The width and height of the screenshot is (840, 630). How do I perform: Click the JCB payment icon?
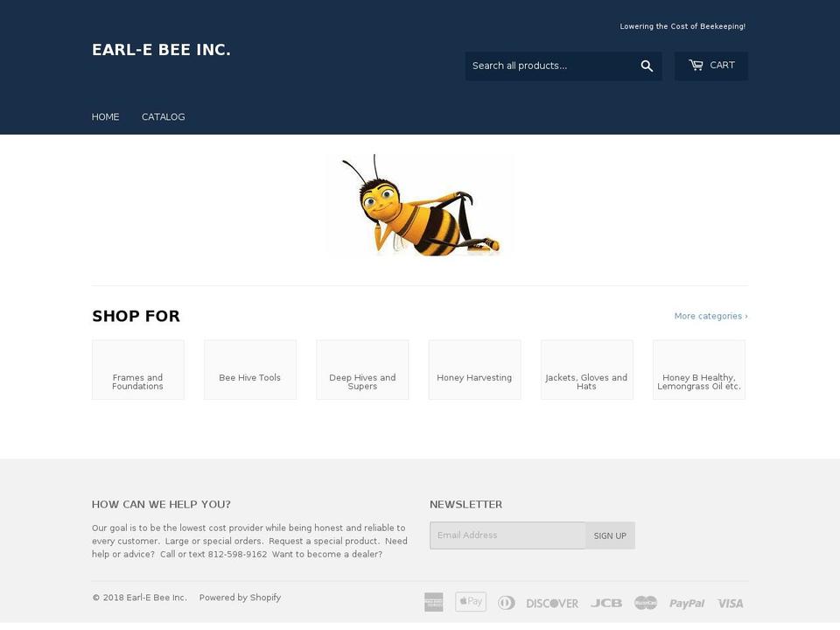605,603
